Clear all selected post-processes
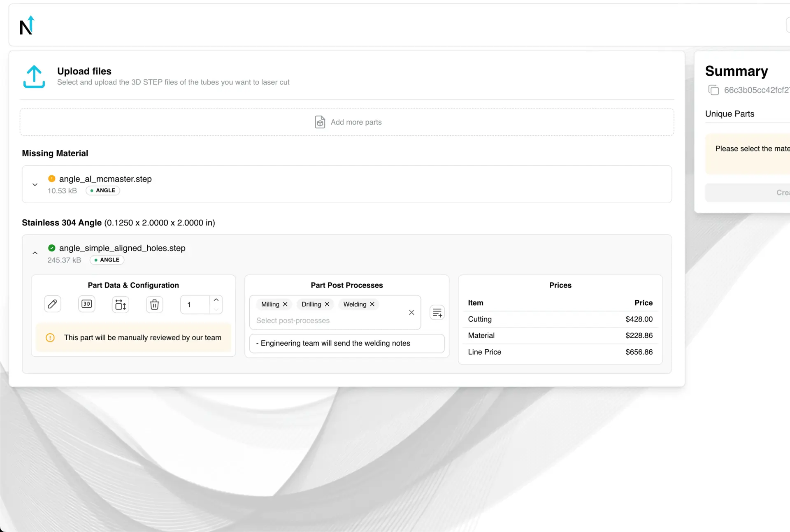The height and width of the screenshot is (532, 790). coord(411,312)
